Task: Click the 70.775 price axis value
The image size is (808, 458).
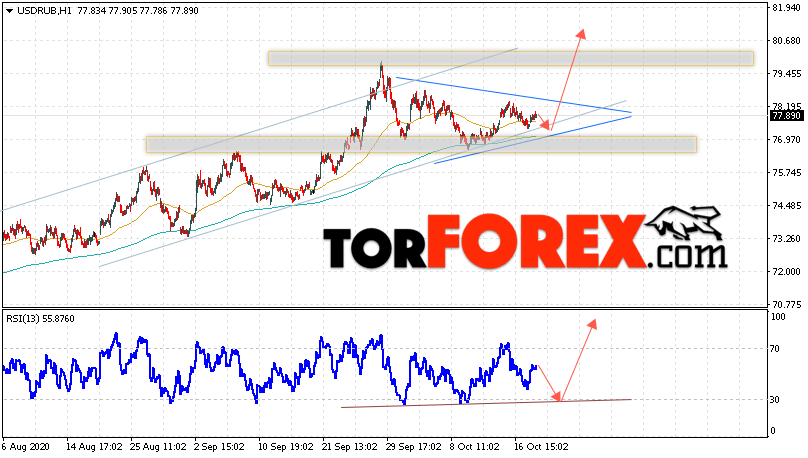Action: (x=786, y=304)
